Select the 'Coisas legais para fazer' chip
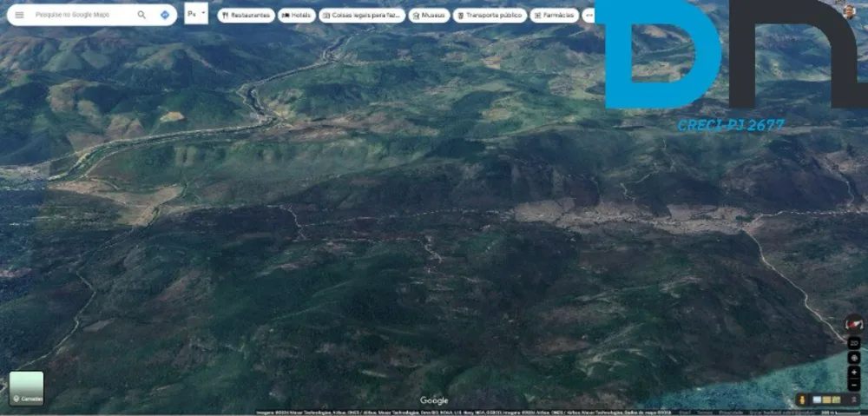Viewport: 868px width, 416px height. pyautogui.click(x=362, y=16)
